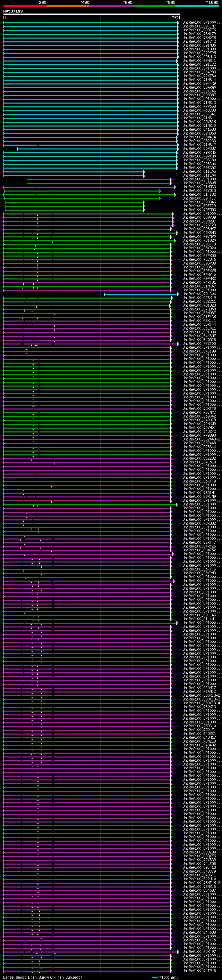Select the orange ~40% identity legend segment
Screen dimensions: 222x980
(x=68, y=6)
